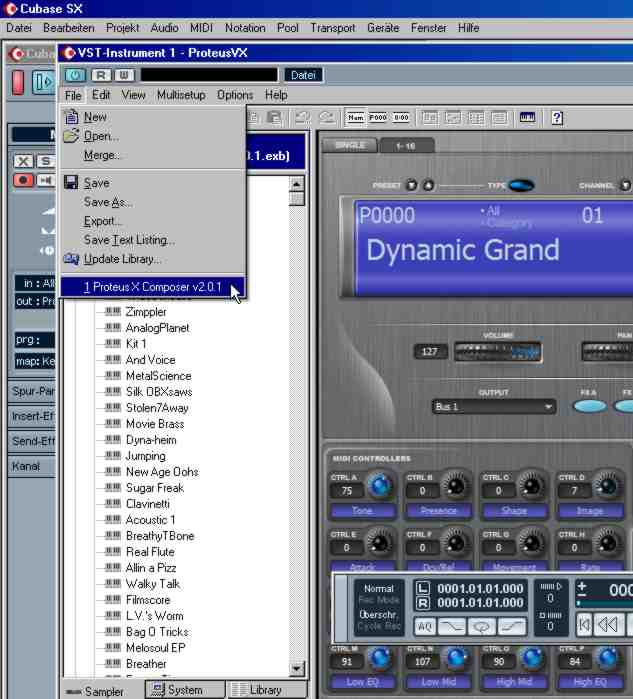Select the Zimppler preset in the list
This screenshot has height=699, width=633.
(146, 312)
